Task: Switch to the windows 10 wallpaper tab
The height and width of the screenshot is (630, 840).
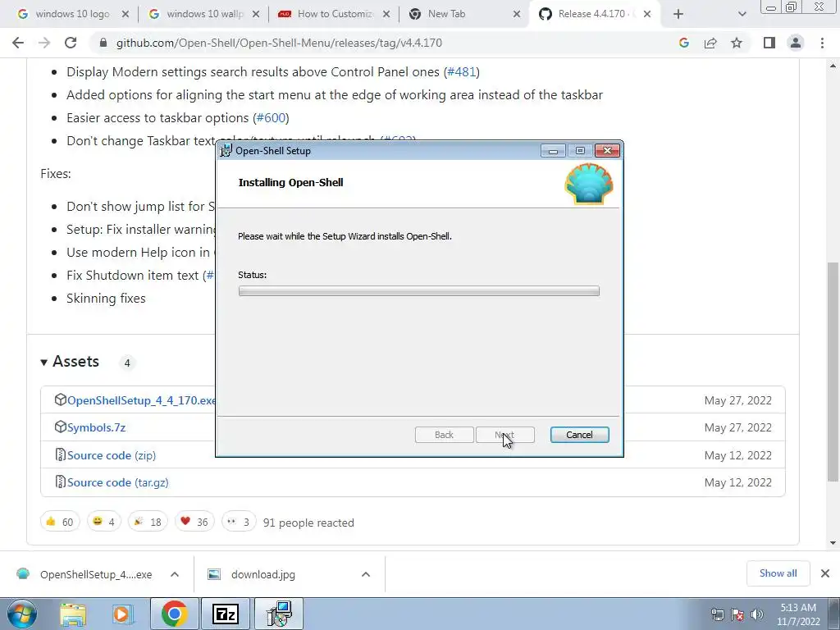Action: point(204,14)
